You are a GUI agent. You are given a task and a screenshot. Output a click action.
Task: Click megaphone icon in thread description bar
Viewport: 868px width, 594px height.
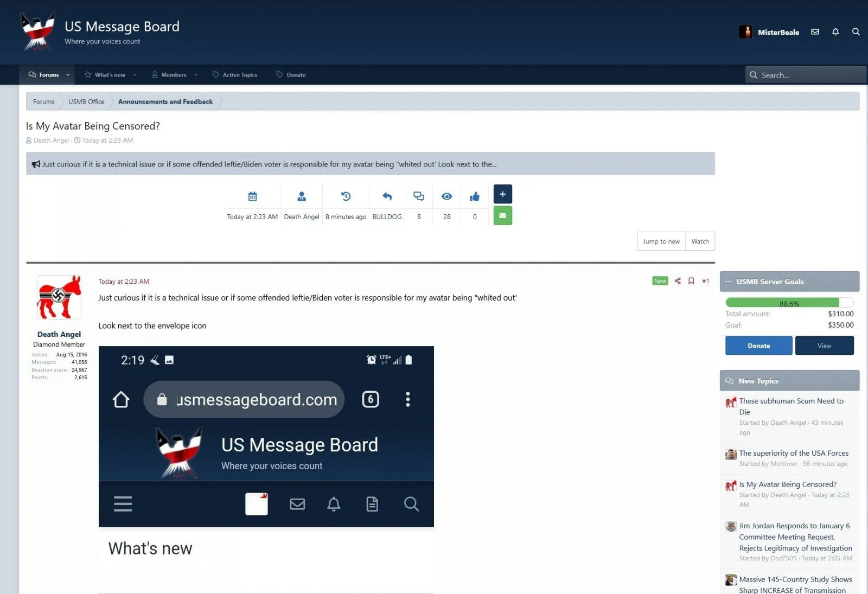(x=36, y=164)
